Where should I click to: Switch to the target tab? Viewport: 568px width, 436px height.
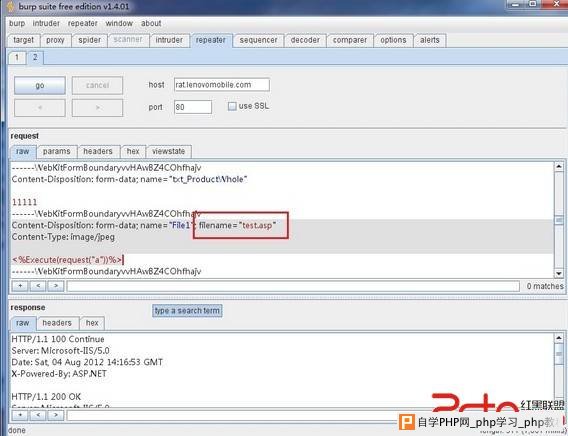(x=24, y=40)
